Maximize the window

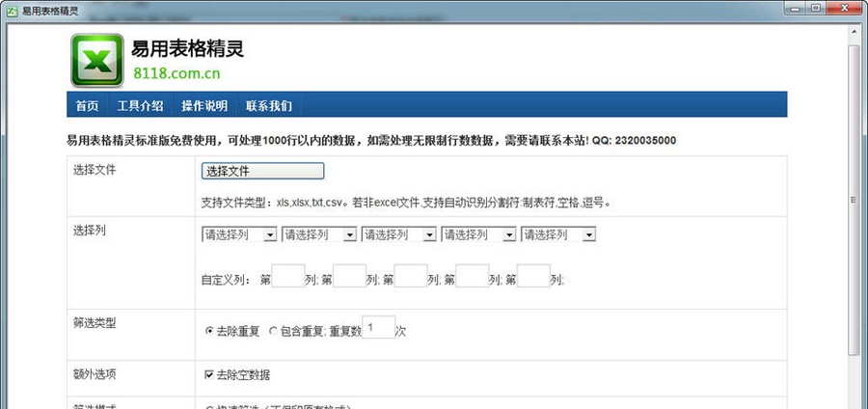[x=817, y=8]
